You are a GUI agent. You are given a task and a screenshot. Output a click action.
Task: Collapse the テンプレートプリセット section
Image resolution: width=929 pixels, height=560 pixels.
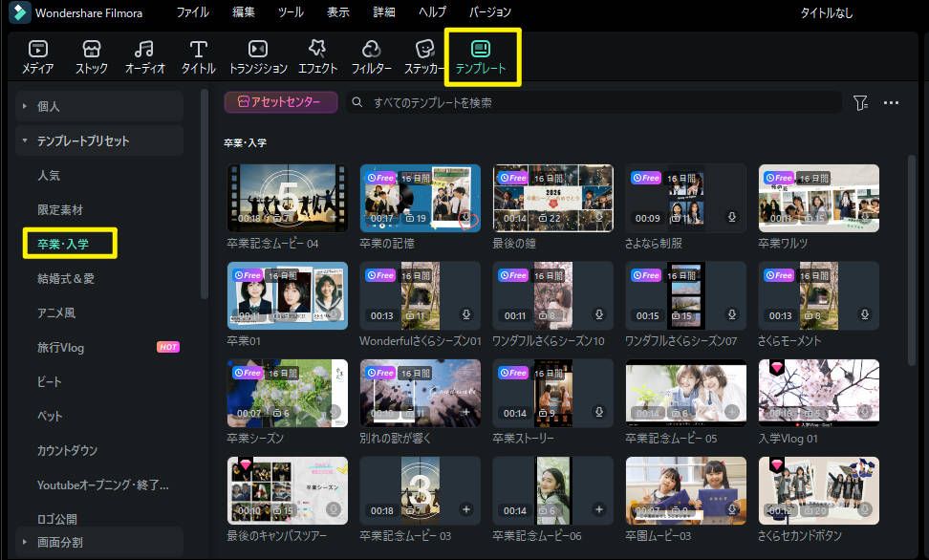25,140
